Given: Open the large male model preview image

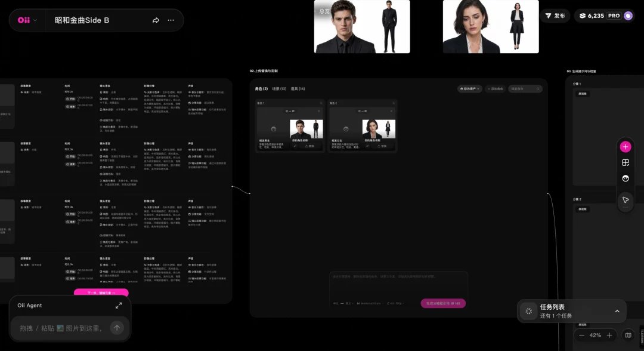Looking at the screenshot, I should [362, 26].
